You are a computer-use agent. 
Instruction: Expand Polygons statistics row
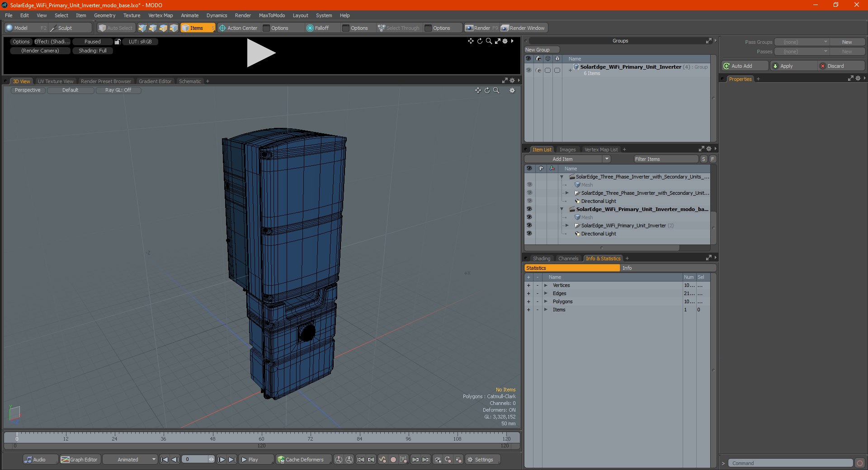coord(546,302)
